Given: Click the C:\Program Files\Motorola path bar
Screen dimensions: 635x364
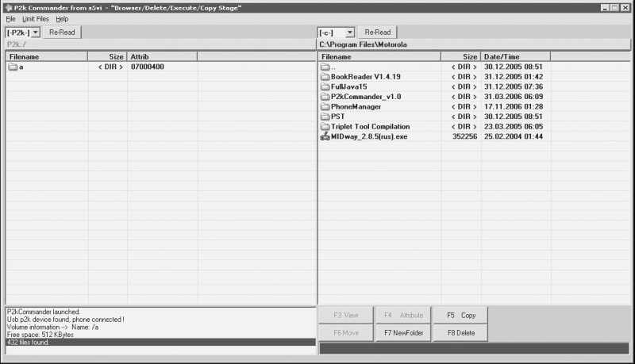Looking at the screenshot, I should [x=473, y=44].
